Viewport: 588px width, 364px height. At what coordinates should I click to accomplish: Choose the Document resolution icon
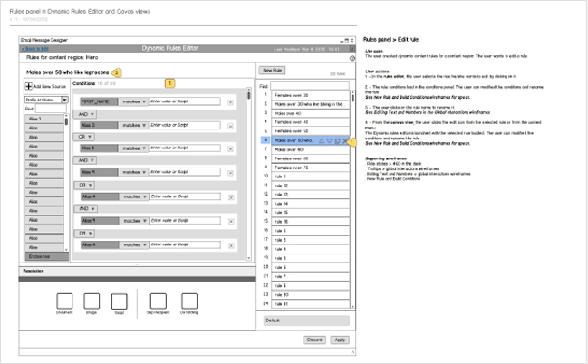tap(64, 301)
